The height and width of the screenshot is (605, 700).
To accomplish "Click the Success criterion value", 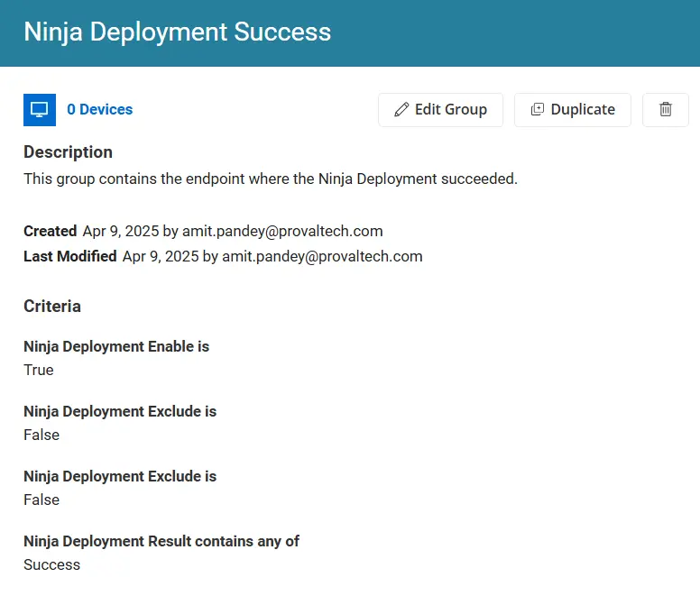I will click(x=51, y=564).
